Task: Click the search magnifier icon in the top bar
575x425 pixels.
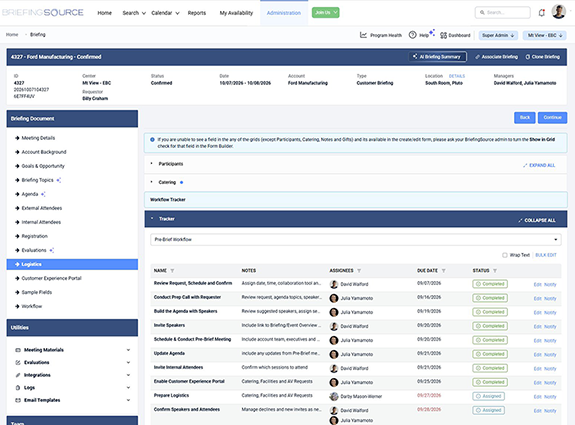Action: click(482, 12)
